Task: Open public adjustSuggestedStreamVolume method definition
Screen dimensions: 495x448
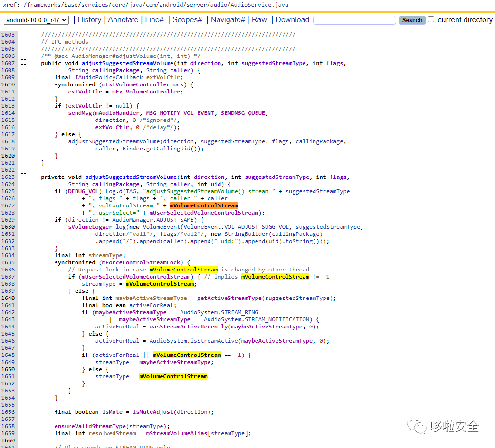Action: (127, 63)
